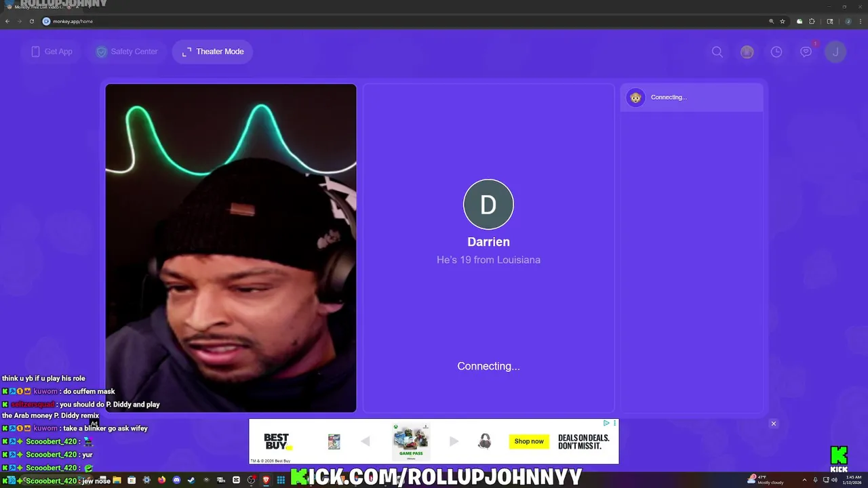Click the local webcam video preview
The height and width of the screenshot is (488, 868).
tap(231, 248)
